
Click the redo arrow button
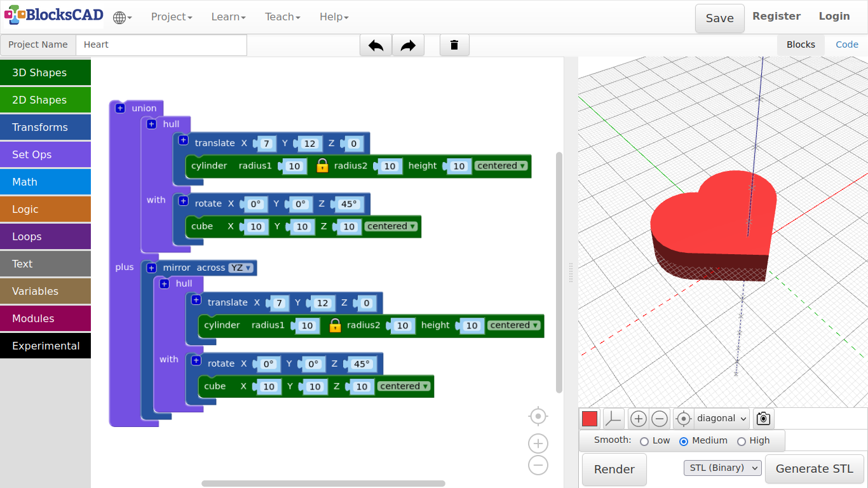(x=408, y=45)
